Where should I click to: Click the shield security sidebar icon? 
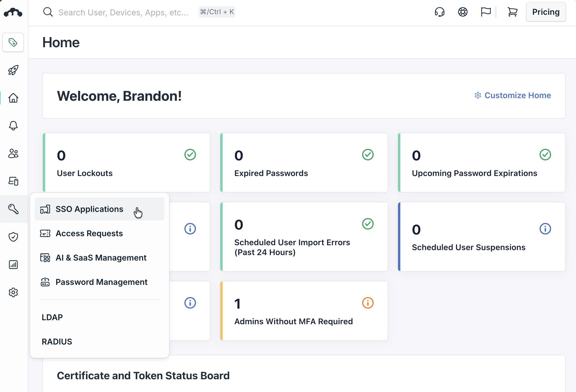pos(13,237)
